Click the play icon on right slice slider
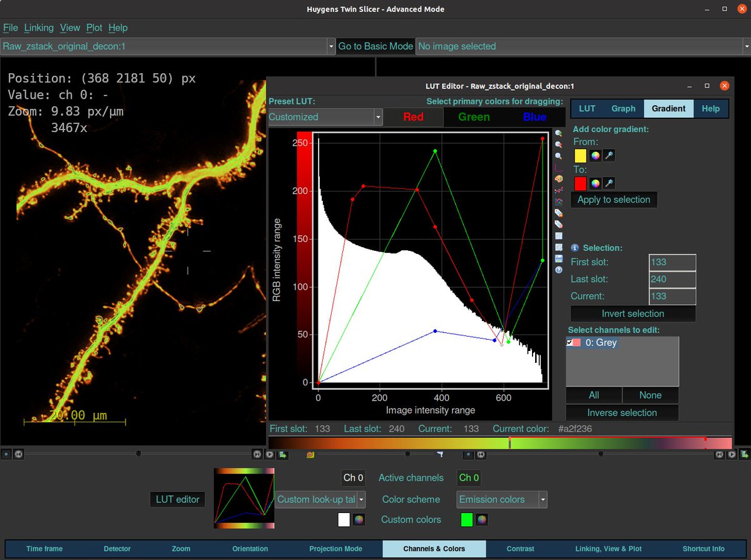 [732, 454]
